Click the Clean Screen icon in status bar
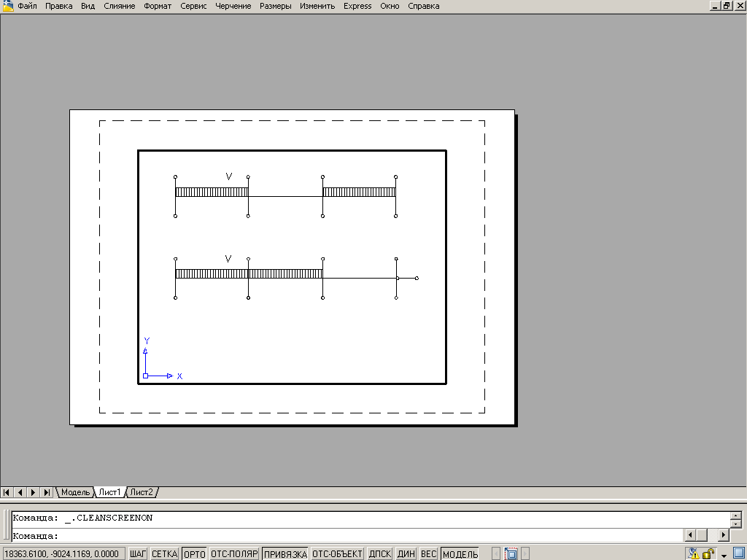747x560 pixels. (739, 553)
